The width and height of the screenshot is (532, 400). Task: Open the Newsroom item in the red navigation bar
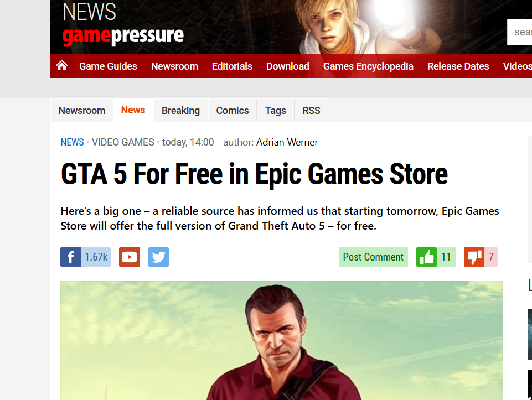coord(174,66)
